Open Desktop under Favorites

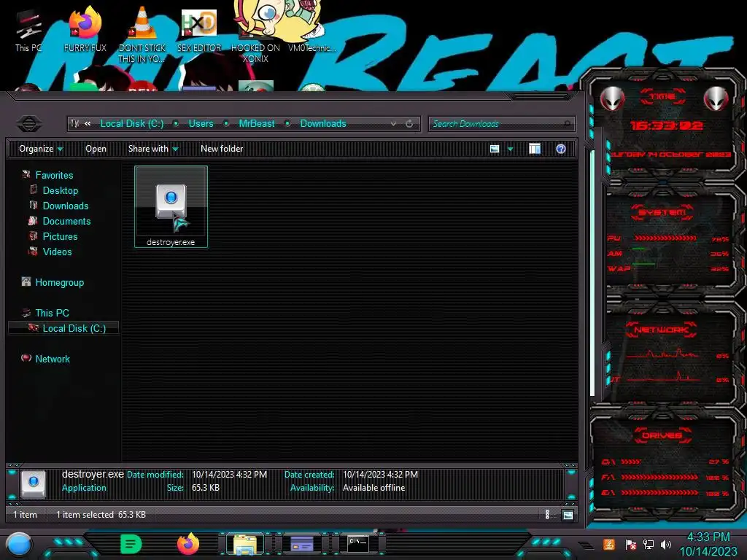tap(60, 190)
